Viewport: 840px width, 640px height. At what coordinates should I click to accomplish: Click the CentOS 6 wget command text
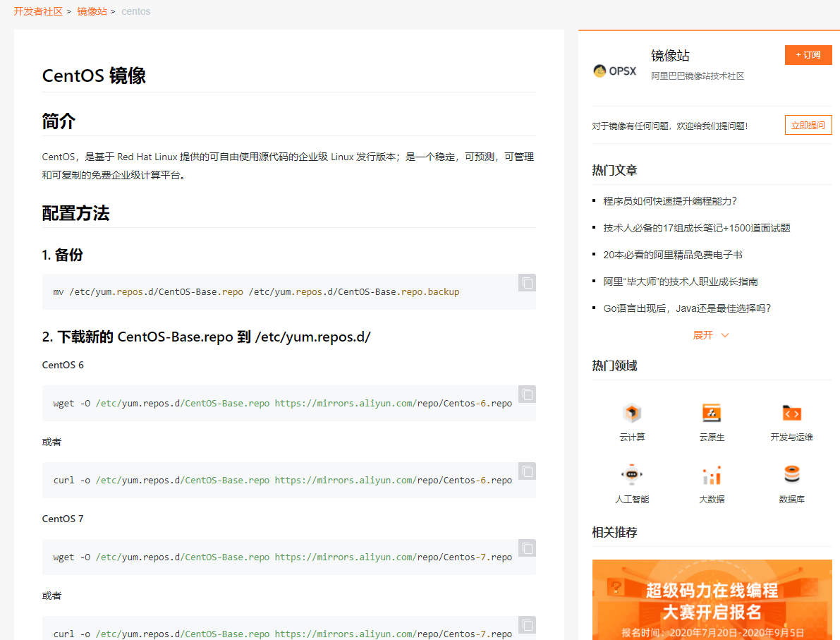(282, 403)
